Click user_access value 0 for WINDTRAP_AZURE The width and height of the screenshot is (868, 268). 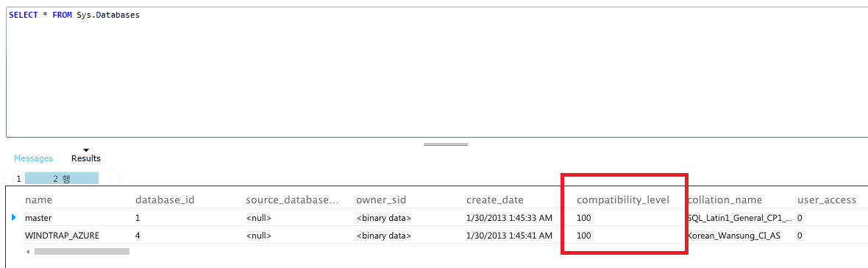click(x=800, y=236)
